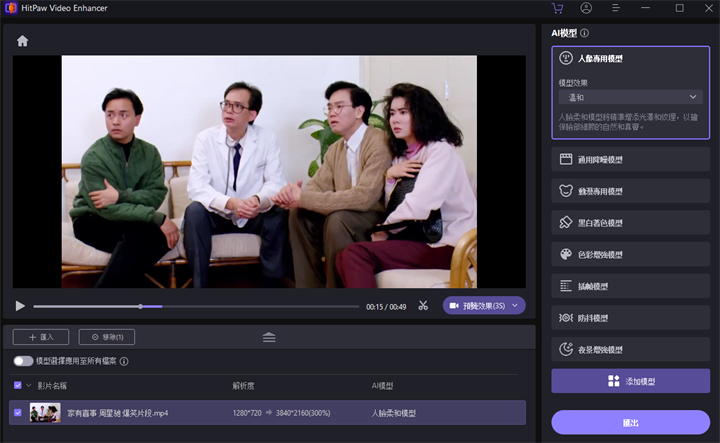Image resolution: width=720 pixels, height=443 pixels.
Task: Click the info icon beside AI模型 heading
Action: point(584,33)
